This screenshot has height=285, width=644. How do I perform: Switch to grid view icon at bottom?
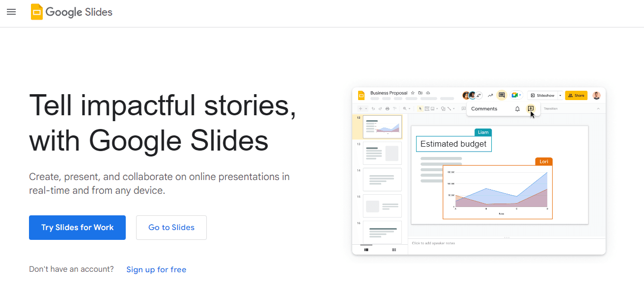coord(394,250)
